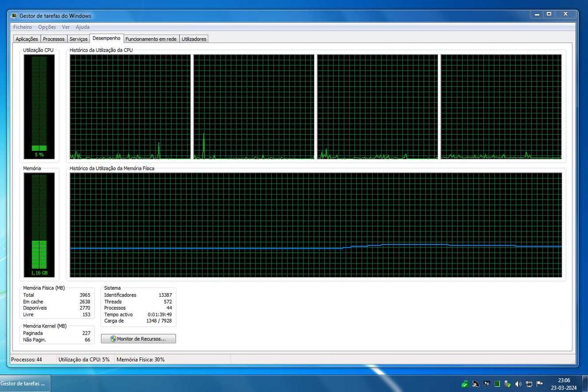
Task: Open the Ficheiro menu
Action: [22, 27]
